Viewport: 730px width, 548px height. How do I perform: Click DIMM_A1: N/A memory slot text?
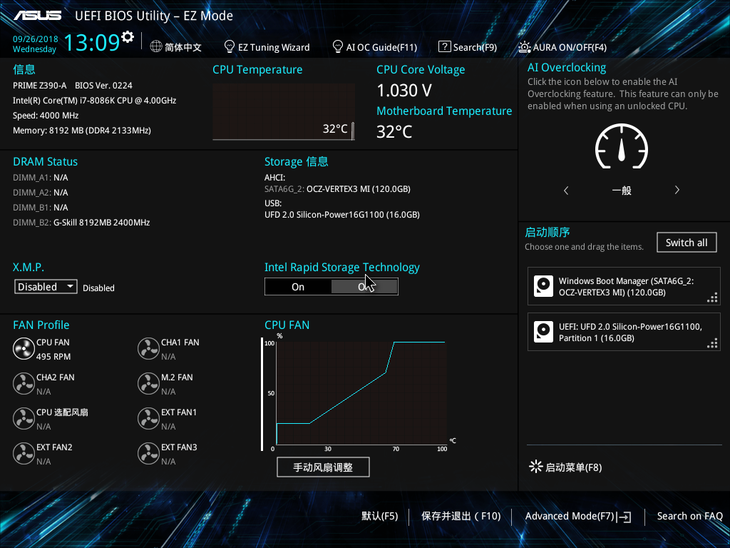coord(41,178)
